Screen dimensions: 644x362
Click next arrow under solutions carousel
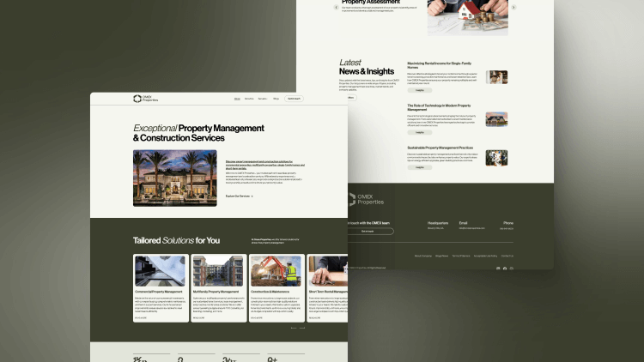click(x=302, y=328)
